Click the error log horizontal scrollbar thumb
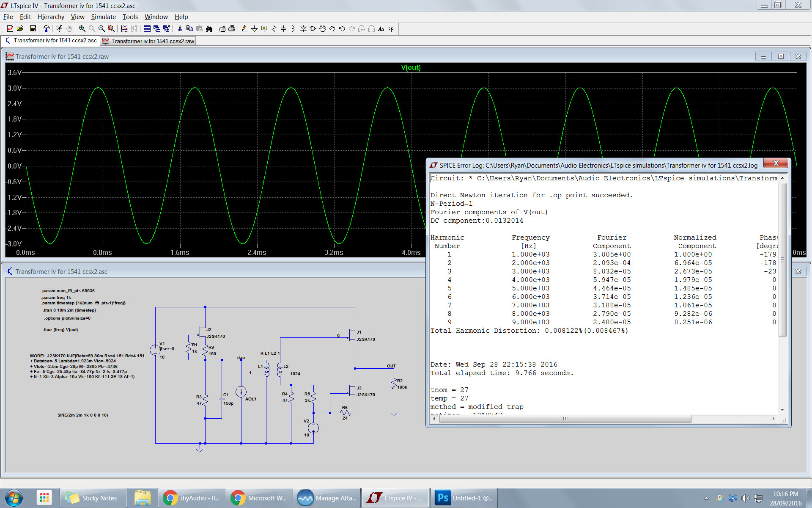This screenshot has height=508, width=812. pyautogui.click(x=565, y=419)
